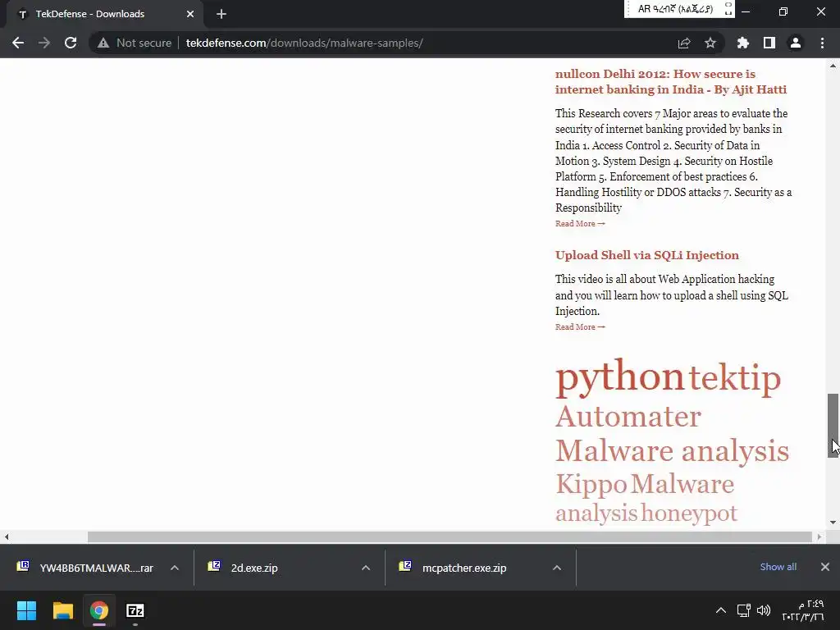
Task: Open a new browser tab
Action: (221, 14)
